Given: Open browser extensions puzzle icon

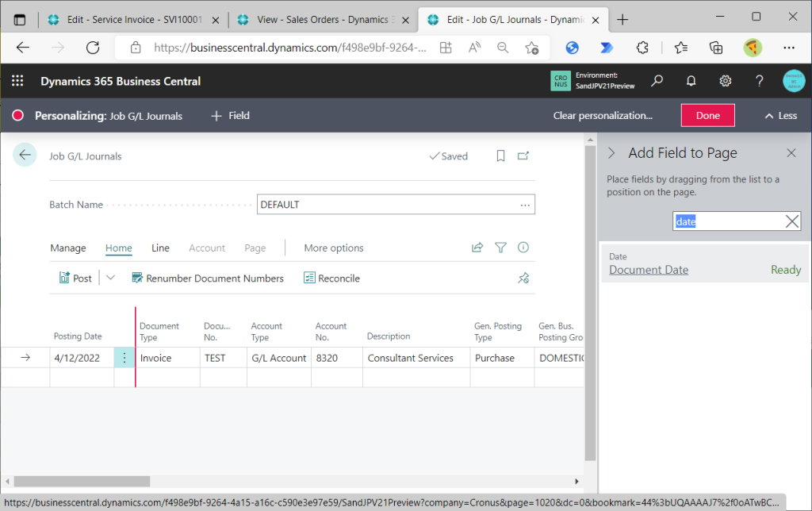Looking at the screenshot, I should (x=642, y=48).
